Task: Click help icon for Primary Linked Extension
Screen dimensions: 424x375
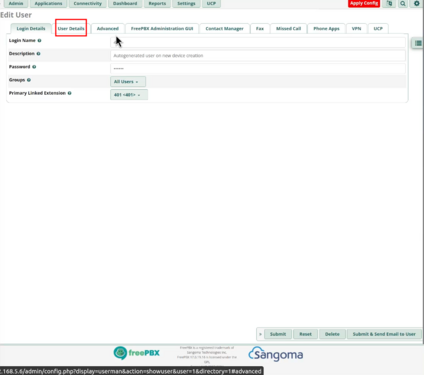Action: 69,93
